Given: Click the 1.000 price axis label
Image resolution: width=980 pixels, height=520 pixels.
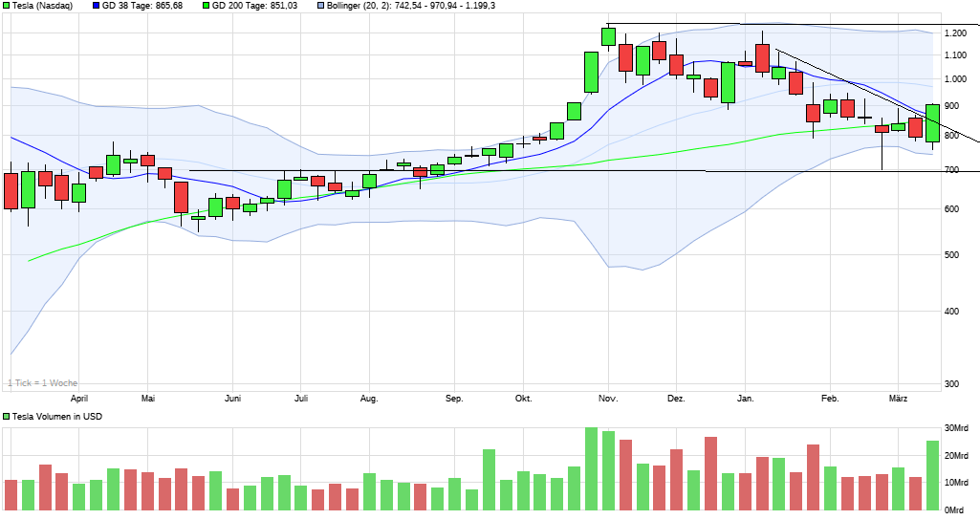Looking at the screenshot, I should pyautogui.click(x=956, y=78).
